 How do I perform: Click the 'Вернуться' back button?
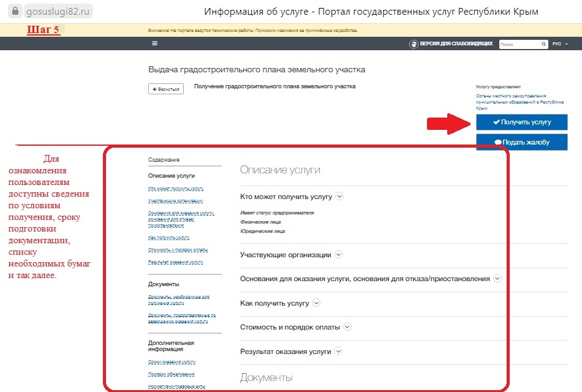(x=165, y=89)
